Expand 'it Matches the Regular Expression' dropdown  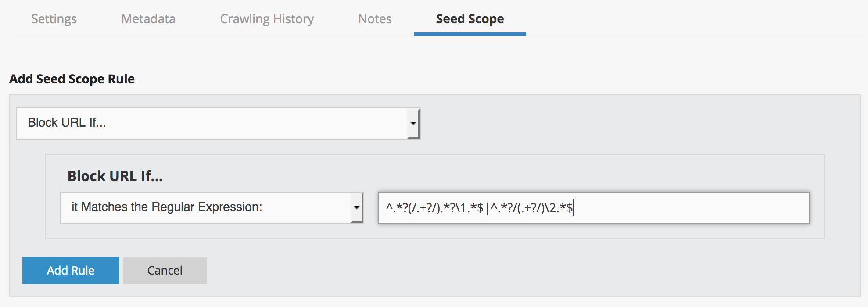206,207
